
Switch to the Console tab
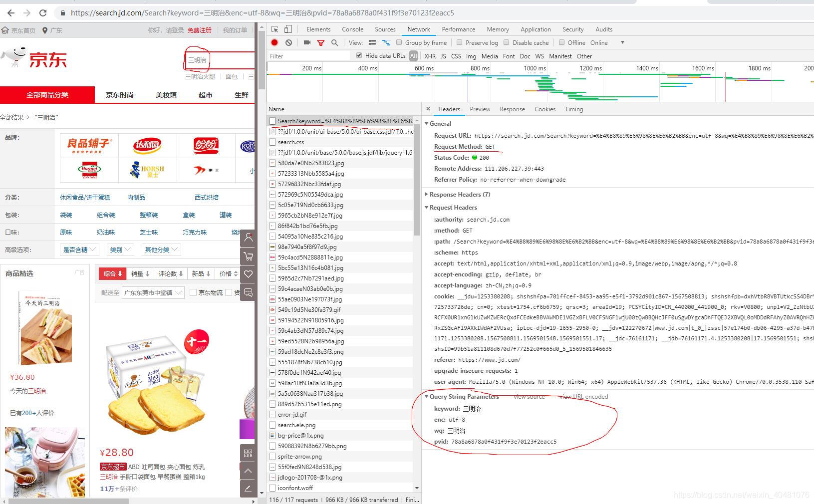tap(352, 29)
